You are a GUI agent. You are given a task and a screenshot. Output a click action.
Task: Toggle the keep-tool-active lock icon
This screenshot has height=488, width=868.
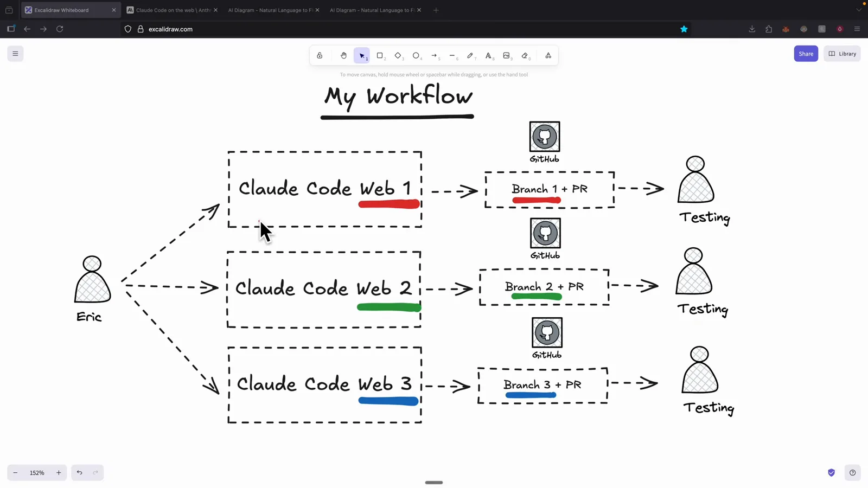pyautogui.click(x=320, y=56)
